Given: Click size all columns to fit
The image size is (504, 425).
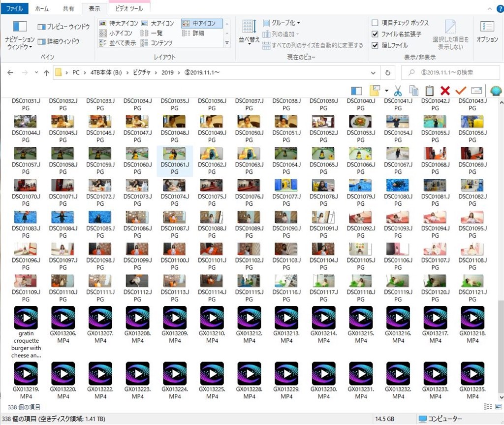Looking at the screenshot, I should click(x=313, y=45).
